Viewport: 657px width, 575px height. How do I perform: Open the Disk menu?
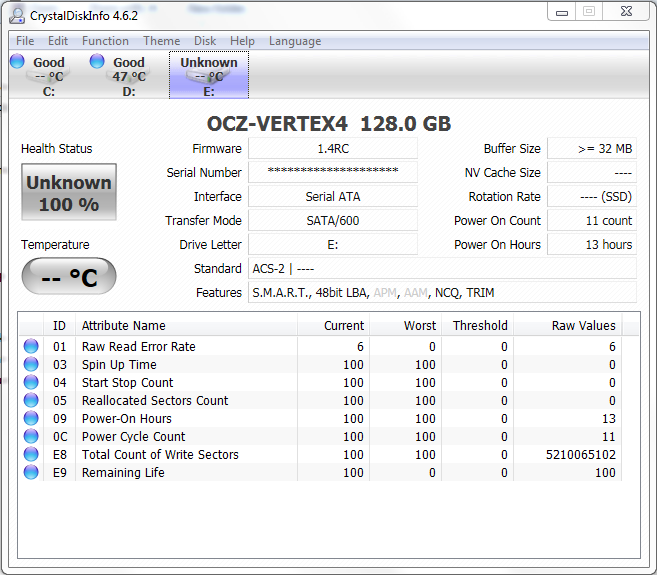click(x=205, y=41)
